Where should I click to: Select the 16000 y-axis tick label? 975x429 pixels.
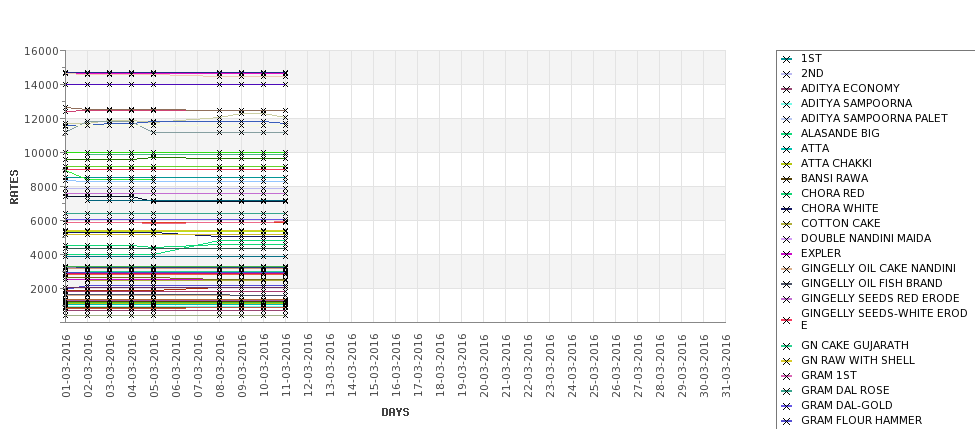coord(42,51)
